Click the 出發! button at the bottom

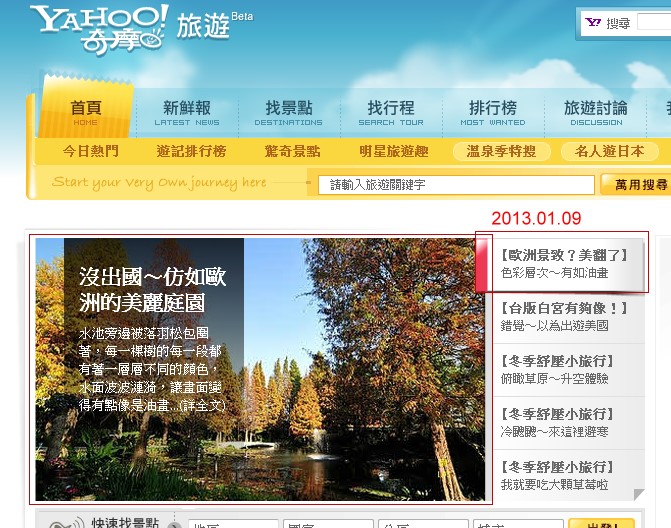pyautogui.click(x=601, y=524)
